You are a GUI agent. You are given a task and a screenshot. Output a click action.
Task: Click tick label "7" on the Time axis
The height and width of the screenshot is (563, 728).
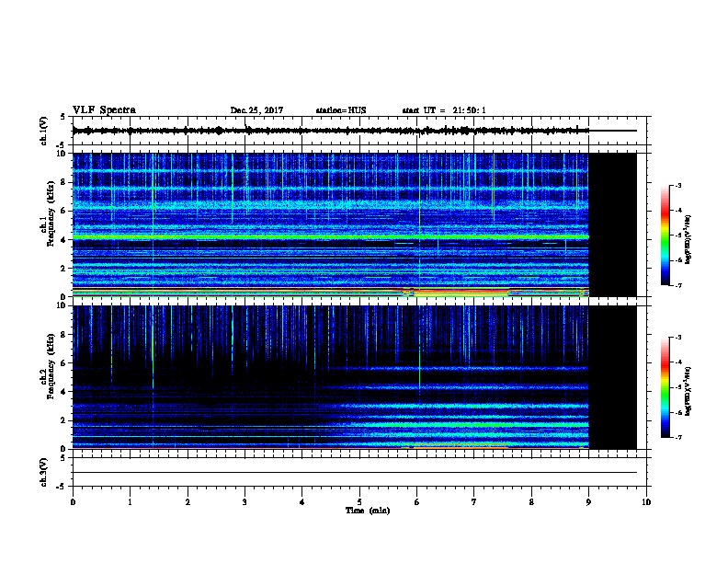coord(474,501)
